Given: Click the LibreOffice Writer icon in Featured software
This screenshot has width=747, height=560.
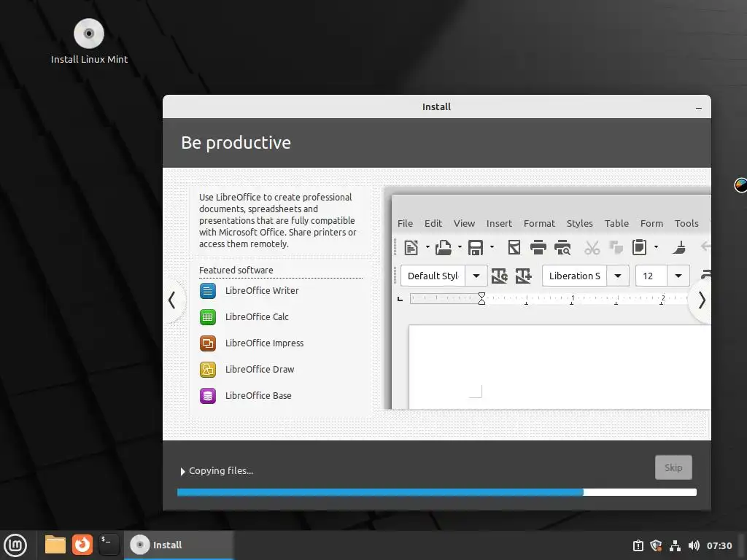Looking at the screenshot, I should pyautogui.click(x=208, y=290).
